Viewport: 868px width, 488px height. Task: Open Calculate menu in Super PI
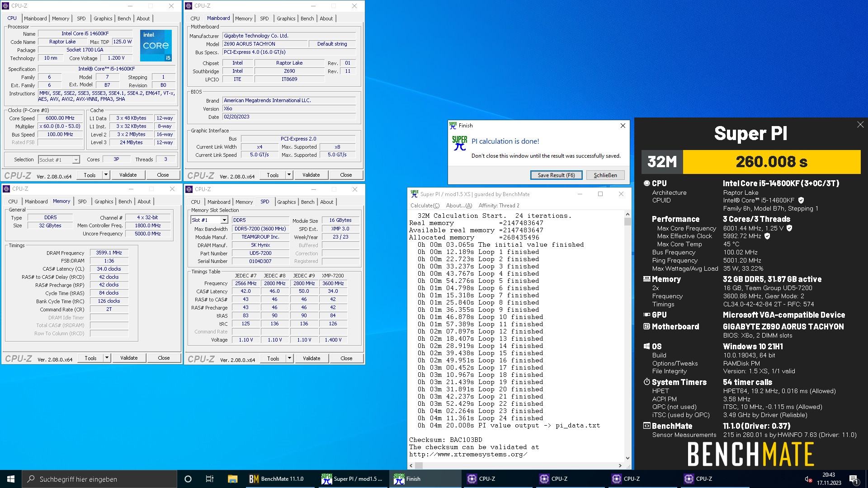425,206
